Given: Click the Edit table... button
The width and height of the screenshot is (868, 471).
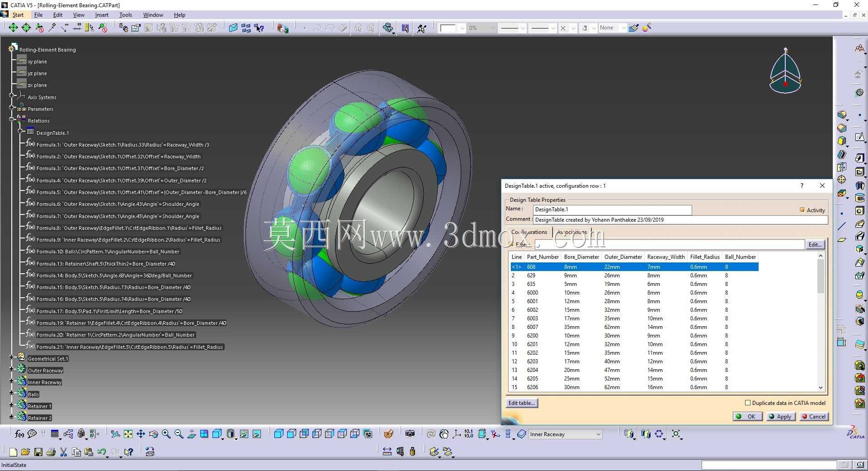Looking at the screenshot, I should pyautogui.click(x=522, y=403).
